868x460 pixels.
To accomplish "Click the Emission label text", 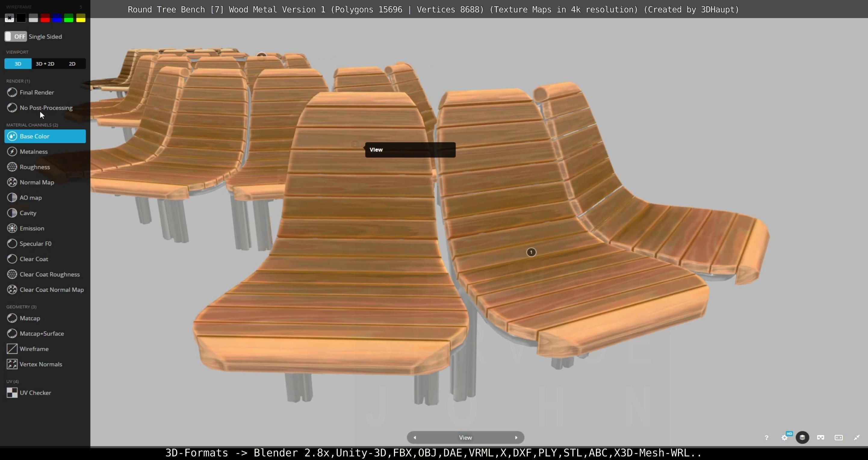I will click(32, 228).
